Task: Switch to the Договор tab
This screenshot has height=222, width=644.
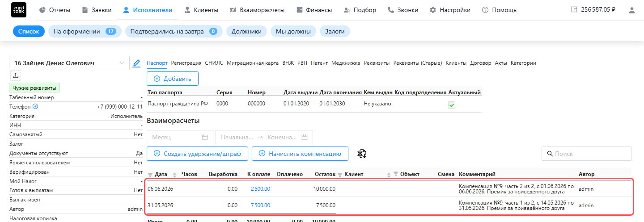Action: coord(481,63)
